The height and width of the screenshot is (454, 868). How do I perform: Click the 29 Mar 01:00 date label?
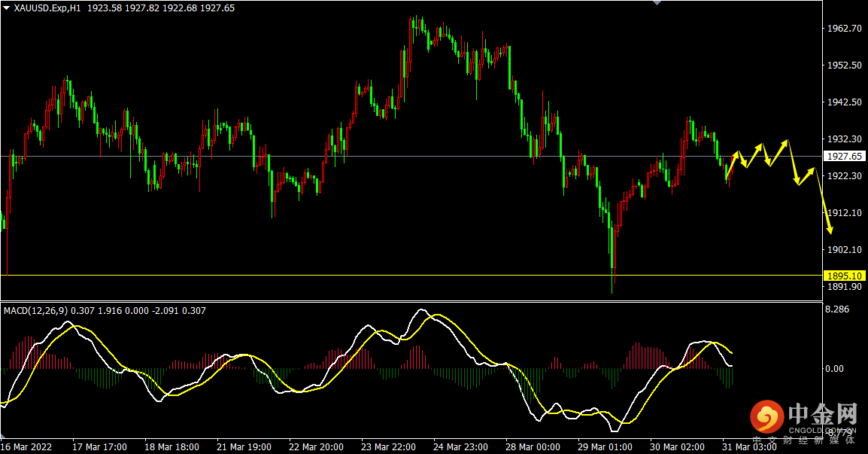point(605,446)
